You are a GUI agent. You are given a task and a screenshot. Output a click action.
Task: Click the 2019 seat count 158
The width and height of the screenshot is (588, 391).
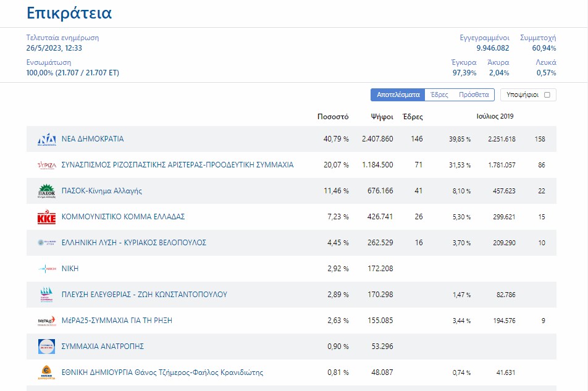coord(540,139)
